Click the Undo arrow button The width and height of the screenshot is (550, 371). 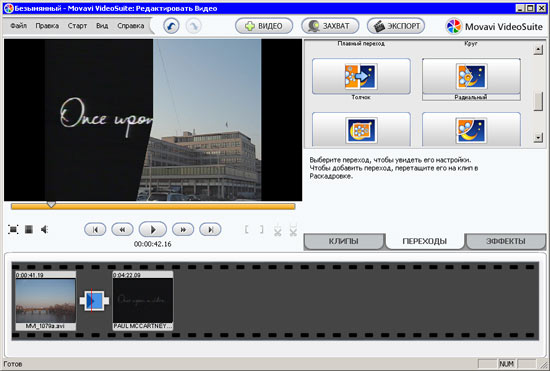coord(171,26)
